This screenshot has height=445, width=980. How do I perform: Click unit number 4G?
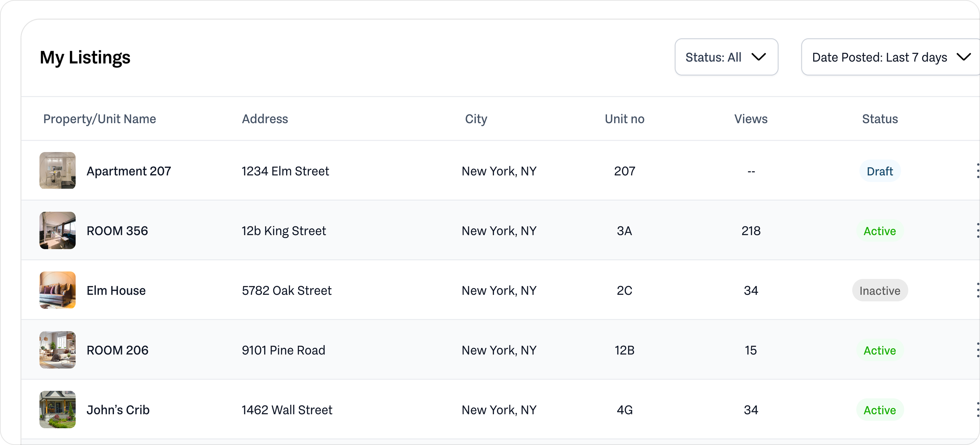coord(625,410)
